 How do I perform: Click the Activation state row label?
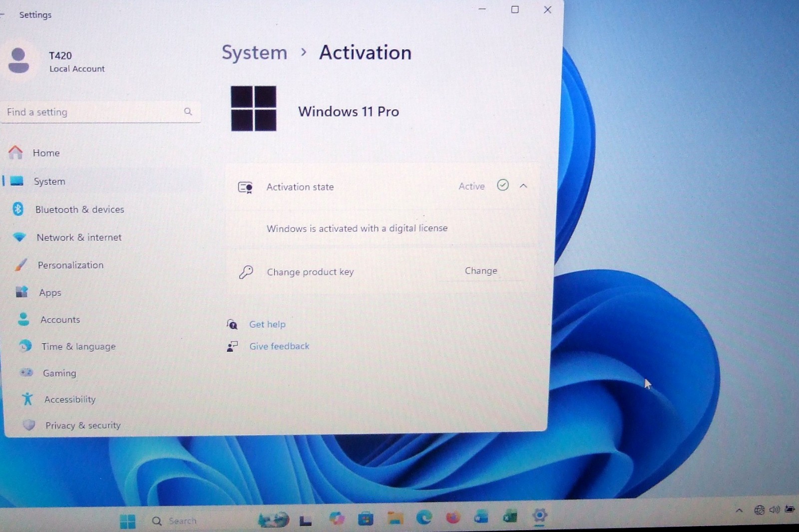[300, 187]
